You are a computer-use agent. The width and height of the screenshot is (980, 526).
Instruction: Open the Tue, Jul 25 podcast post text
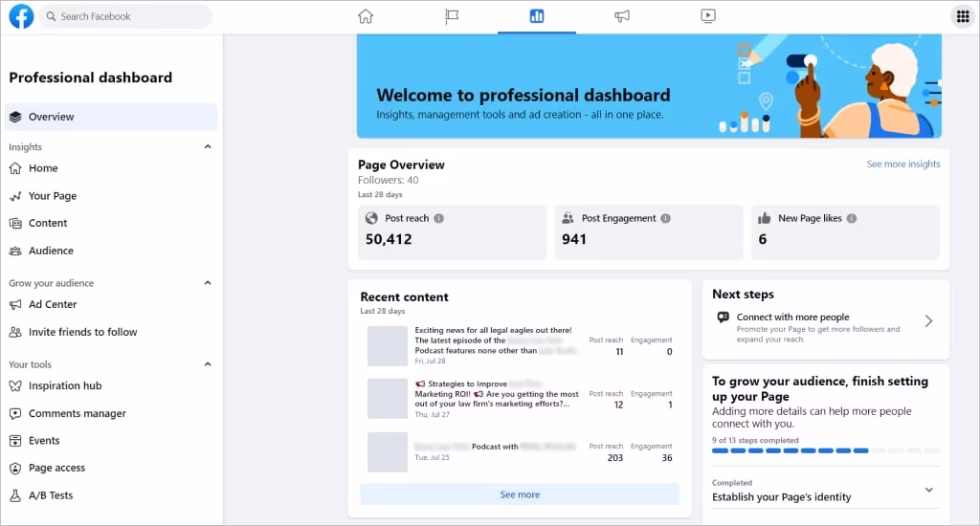pos(496,447)
